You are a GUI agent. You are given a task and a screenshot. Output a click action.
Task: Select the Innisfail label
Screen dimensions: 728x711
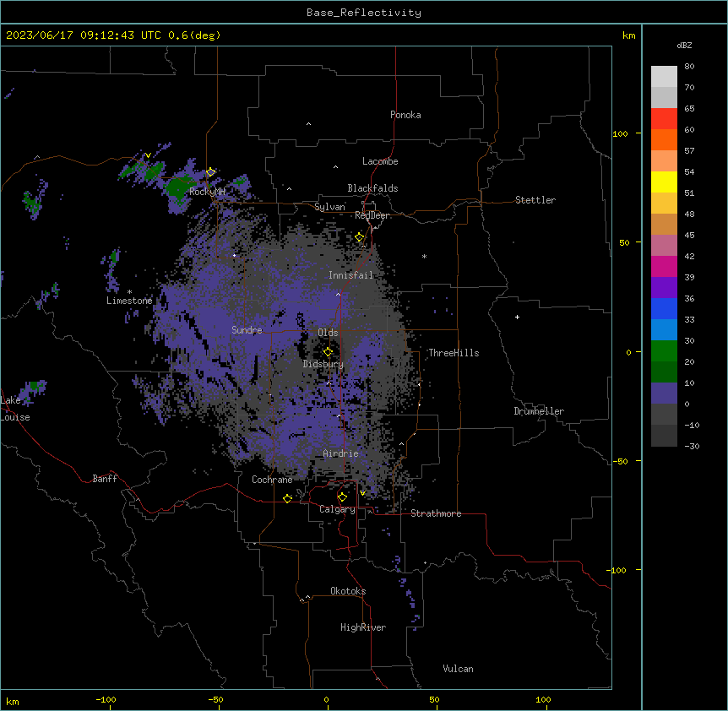click(351, 275)
